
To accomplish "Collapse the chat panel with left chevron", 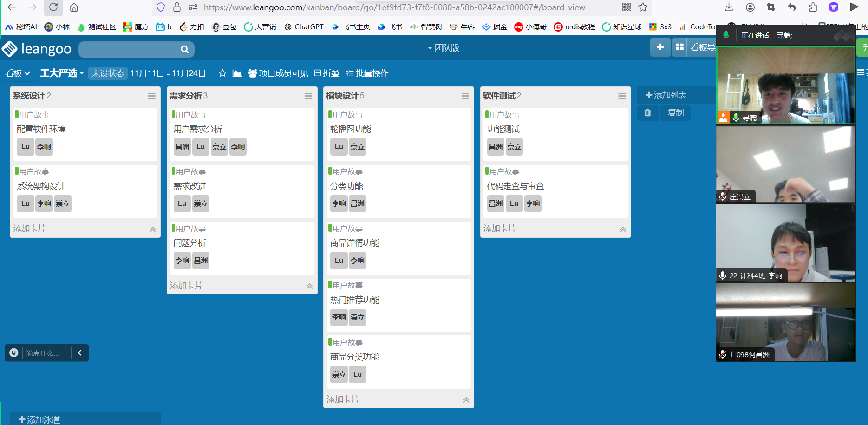I will (x=80, y=353).
